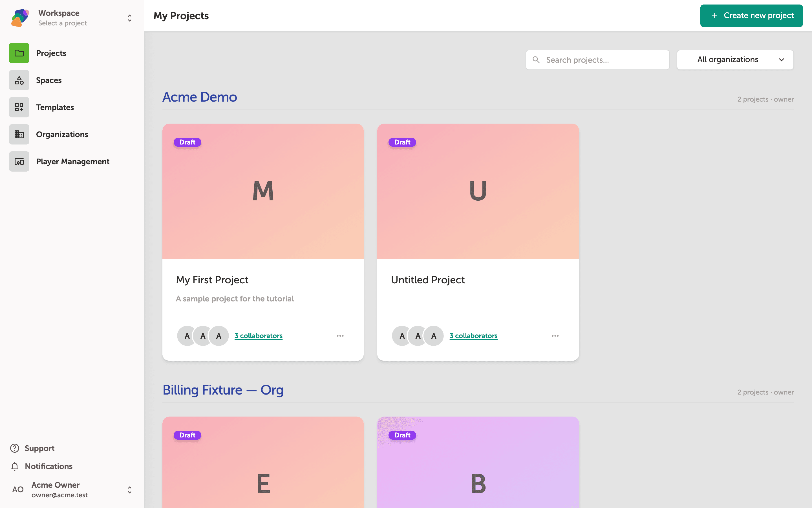Click the Support question mark icon
The height and width of the screenshot is (508, 812).
coord(14,448)
